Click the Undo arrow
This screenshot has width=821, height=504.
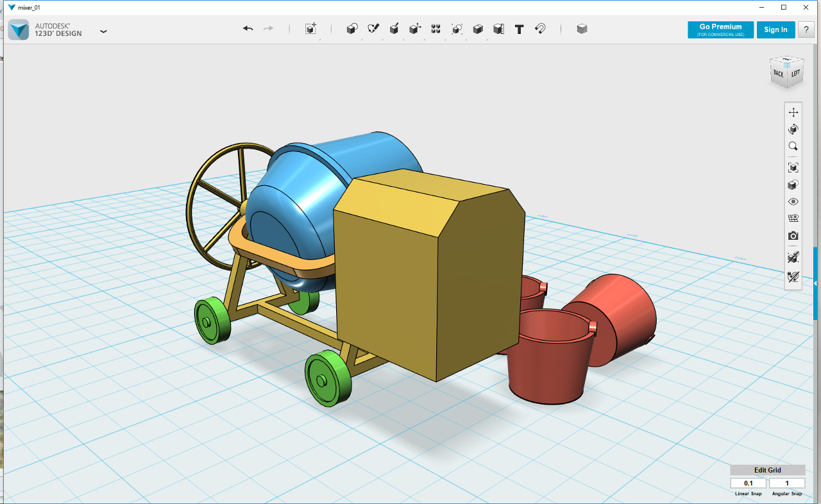pos(248,29)
